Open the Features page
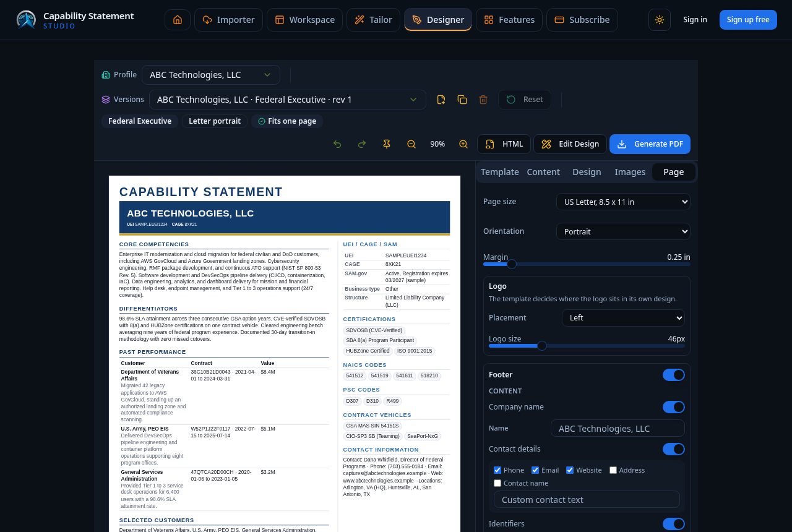This screenshot has width=792, height=532. [x=509, y=20]
